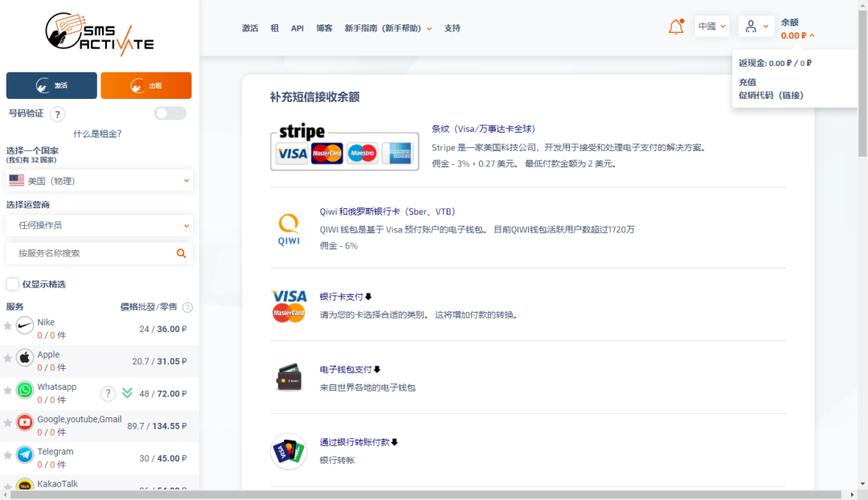The height and width of the screenshot is (500, 868).
Task: Expand Whatsapp prices via green double chevron
Action: point(129,393)
